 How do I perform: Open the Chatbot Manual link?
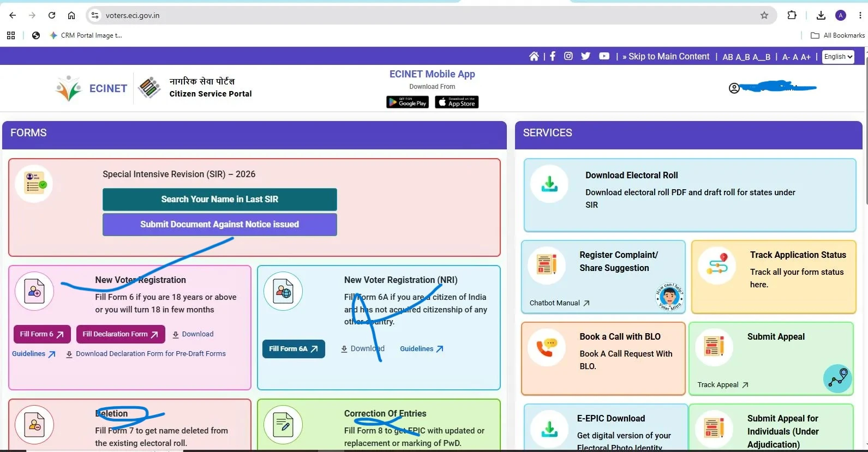560,303
